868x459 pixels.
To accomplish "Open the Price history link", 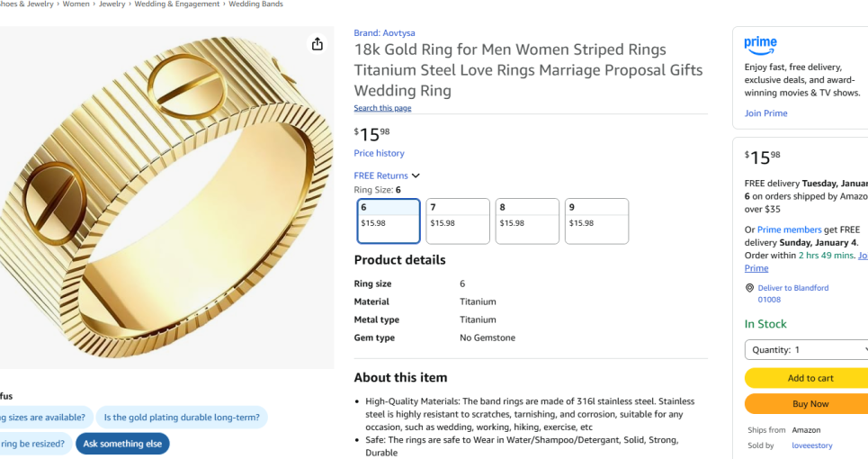I will point(379,153).
